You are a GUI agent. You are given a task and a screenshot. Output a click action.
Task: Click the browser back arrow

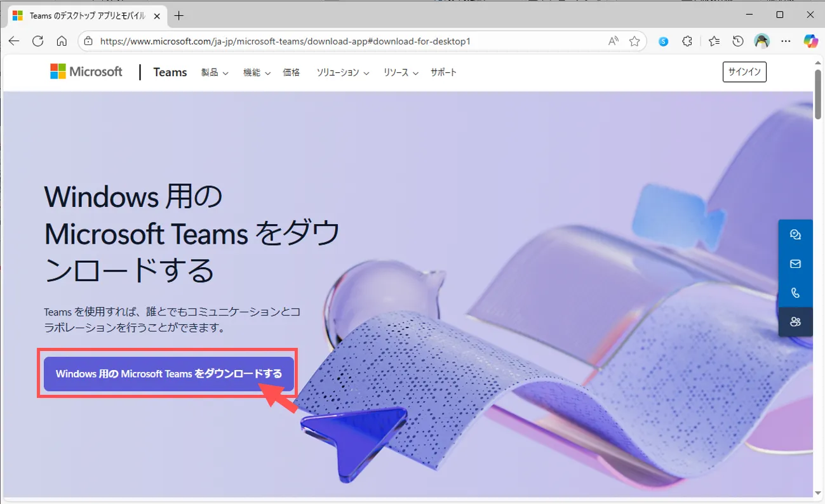point(14,41)
